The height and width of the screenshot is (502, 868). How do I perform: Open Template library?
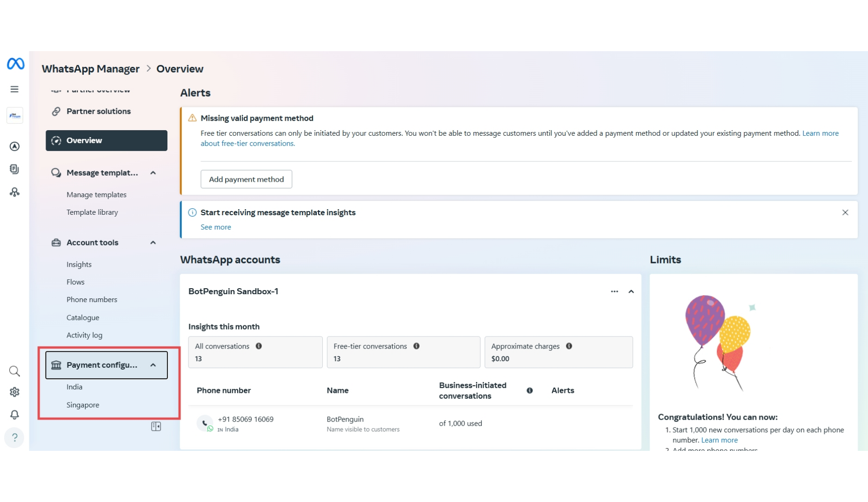[x=92, y=212]
